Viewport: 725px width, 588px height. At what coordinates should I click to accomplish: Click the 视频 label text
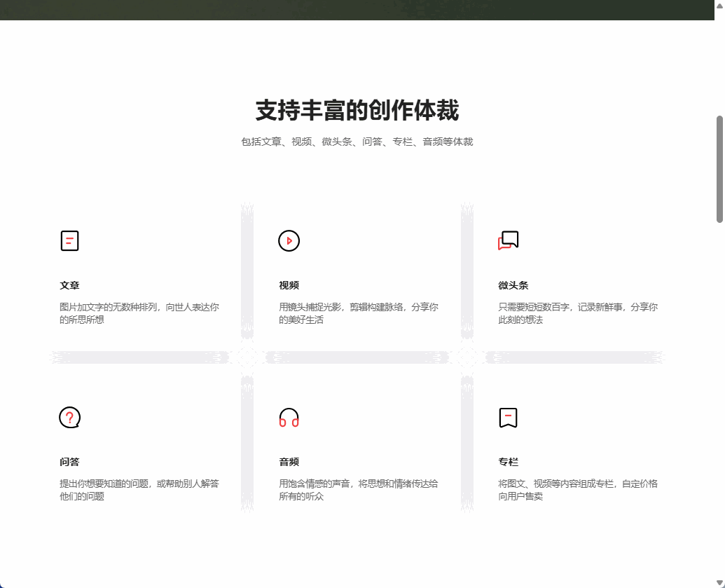pos(288,285)
